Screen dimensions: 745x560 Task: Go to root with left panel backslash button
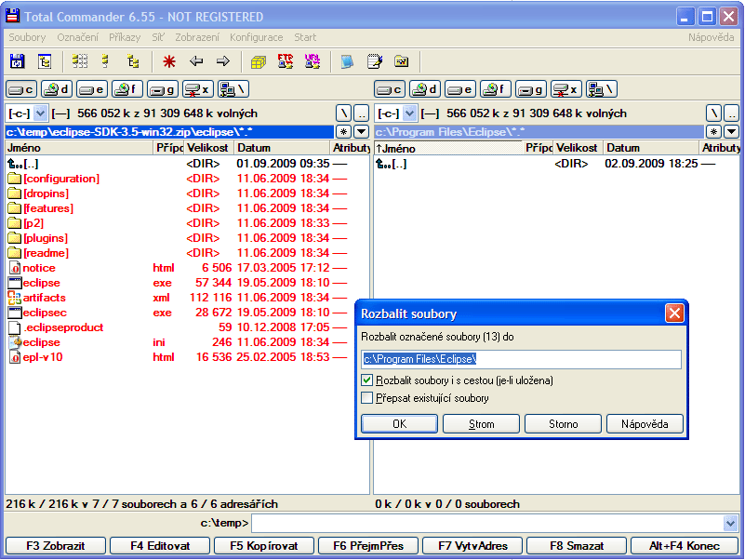coord(343,113)
